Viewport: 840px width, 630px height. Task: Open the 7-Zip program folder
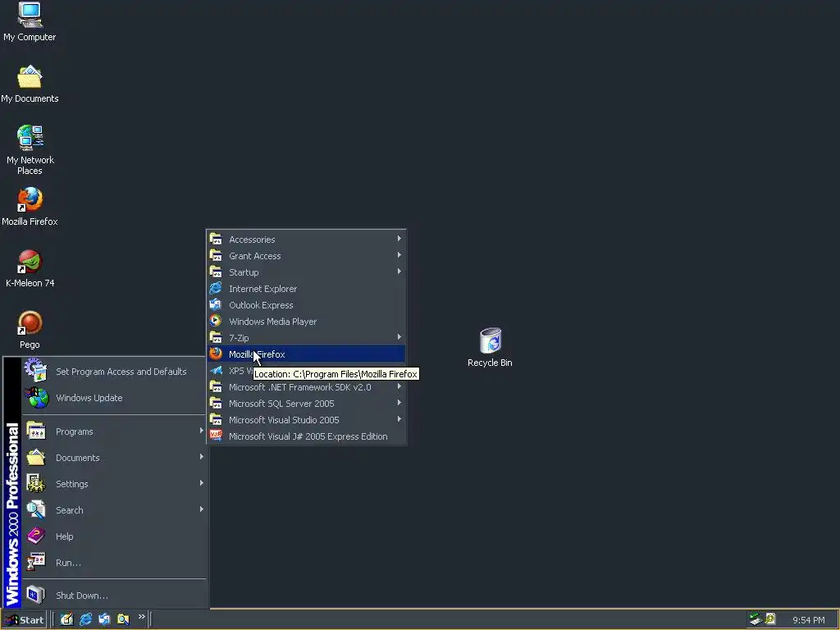click(306, 338)
